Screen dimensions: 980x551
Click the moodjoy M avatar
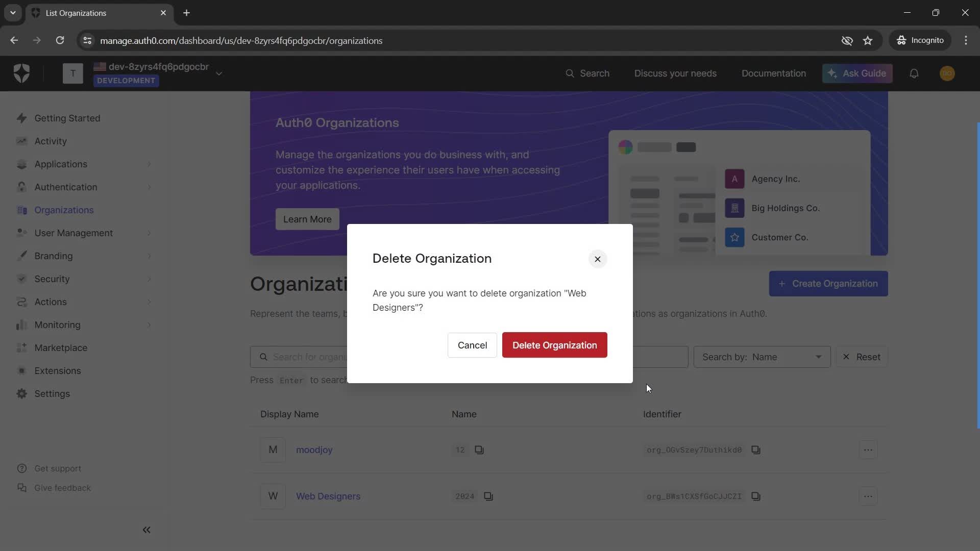(x=273, y=450)
